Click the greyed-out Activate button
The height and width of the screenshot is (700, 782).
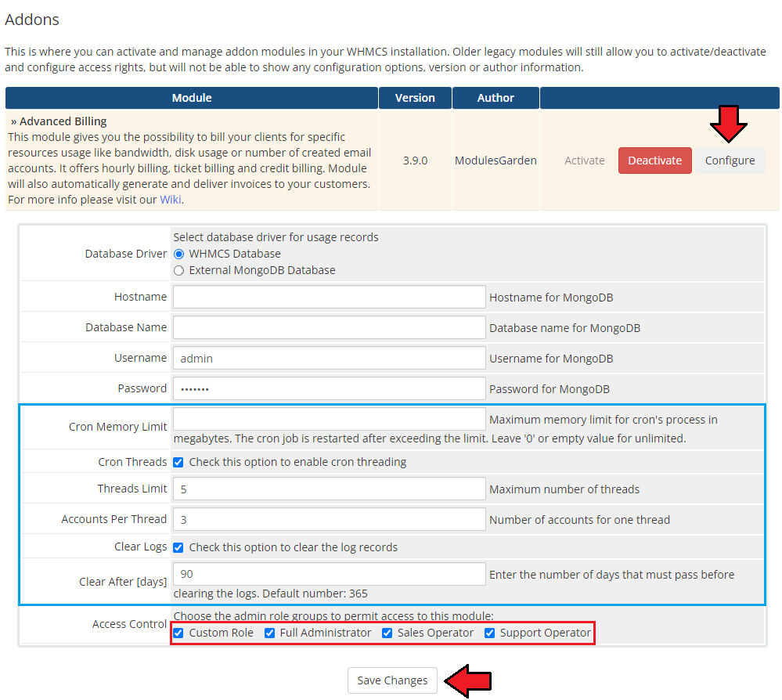click(585, 161)
